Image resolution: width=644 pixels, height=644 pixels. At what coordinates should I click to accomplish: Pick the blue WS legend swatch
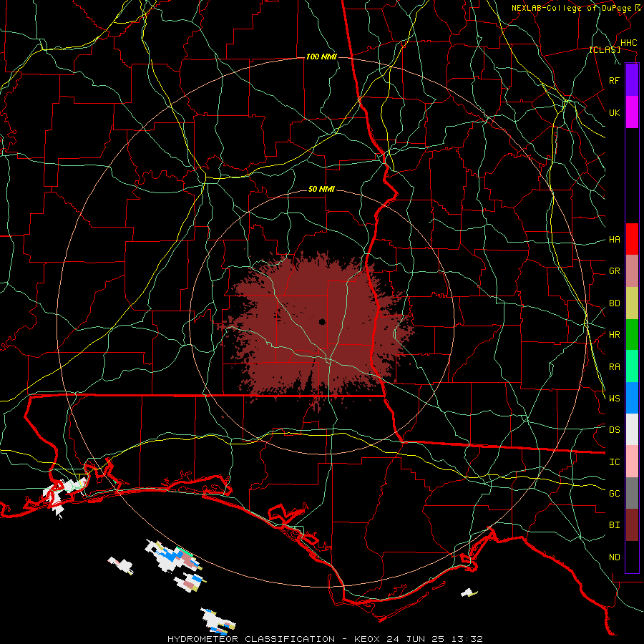(x=632, y=398)
